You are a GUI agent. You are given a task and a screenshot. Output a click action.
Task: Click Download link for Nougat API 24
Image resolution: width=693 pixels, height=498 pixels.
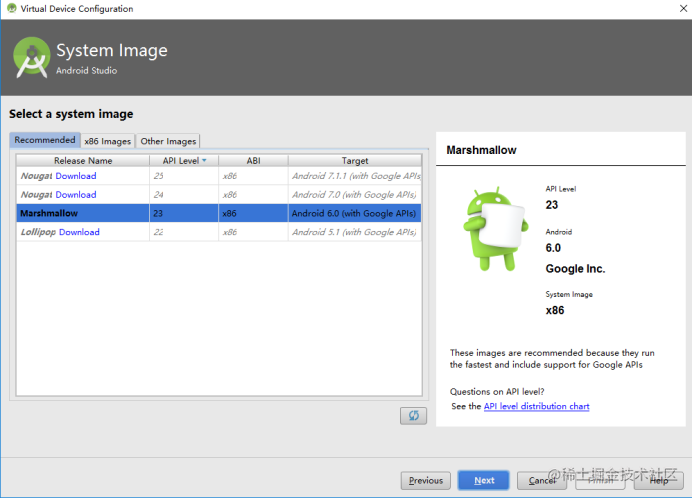coord(76,195)
